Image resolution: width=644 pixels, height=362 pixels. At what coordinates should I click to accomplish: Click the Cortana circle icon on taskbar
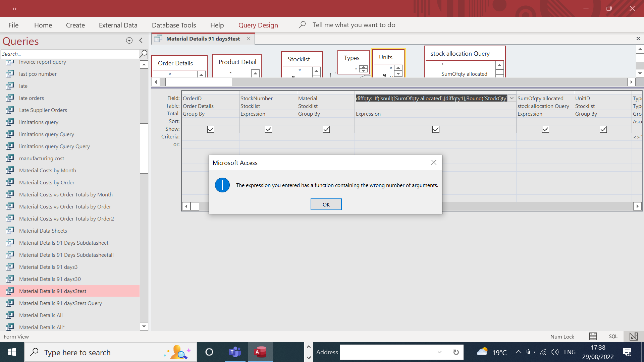(209, 352)
